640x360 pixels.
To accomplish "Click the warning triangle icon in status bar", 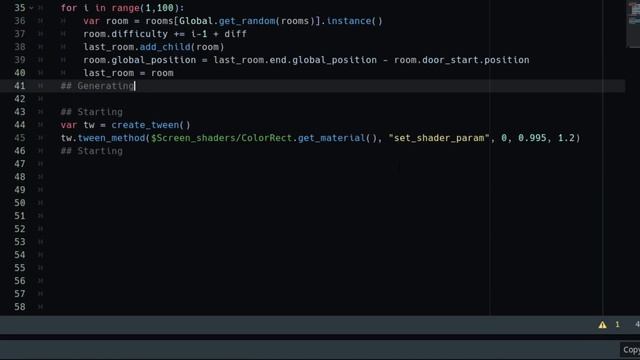I will pos(602,324).
